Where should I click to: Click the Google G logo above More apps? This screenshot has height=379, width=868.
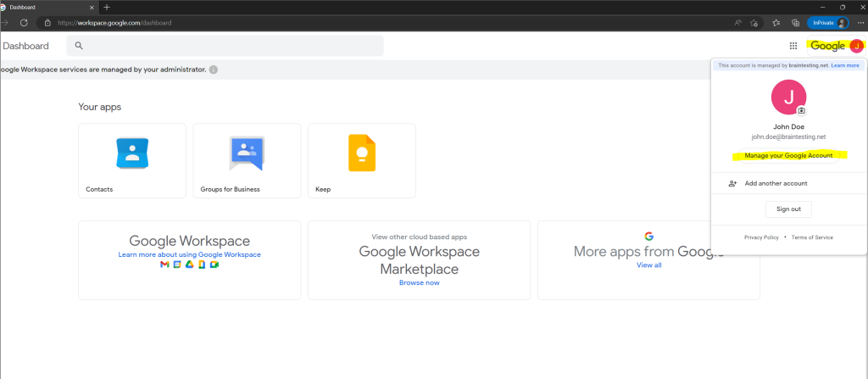pyautogui.click(x=648, y=236)
